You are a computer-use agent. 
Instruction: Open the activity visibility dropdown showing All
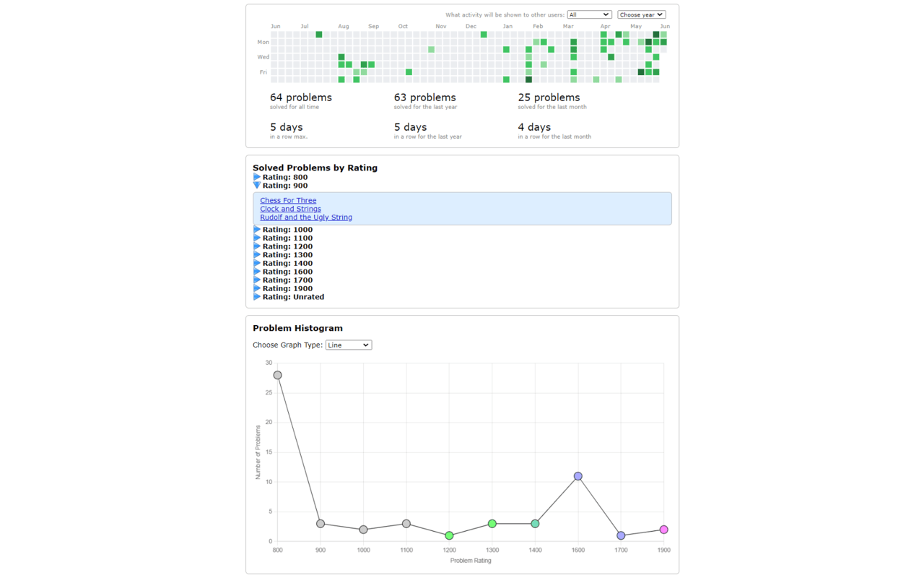click(x=590, y=14)
